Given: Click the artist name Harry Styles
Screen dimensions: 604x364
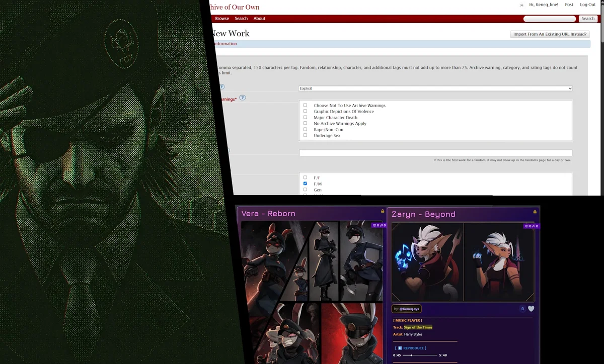Looking at the screenshot, I should coord(413,334).
